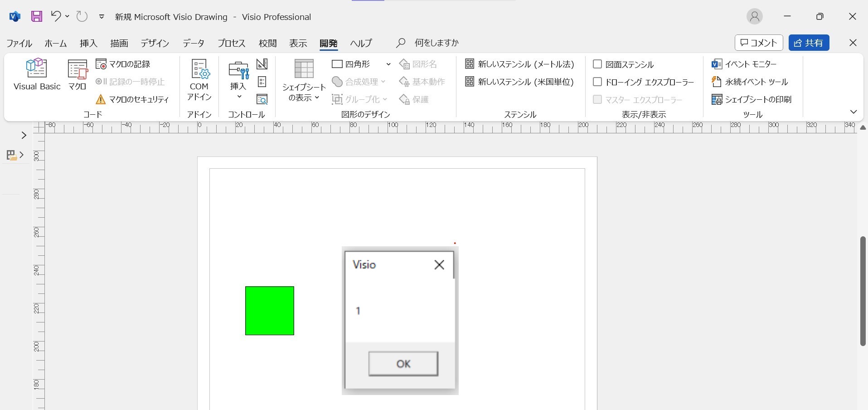Switch to the ホーム ribbon tab

pos(55,43)
